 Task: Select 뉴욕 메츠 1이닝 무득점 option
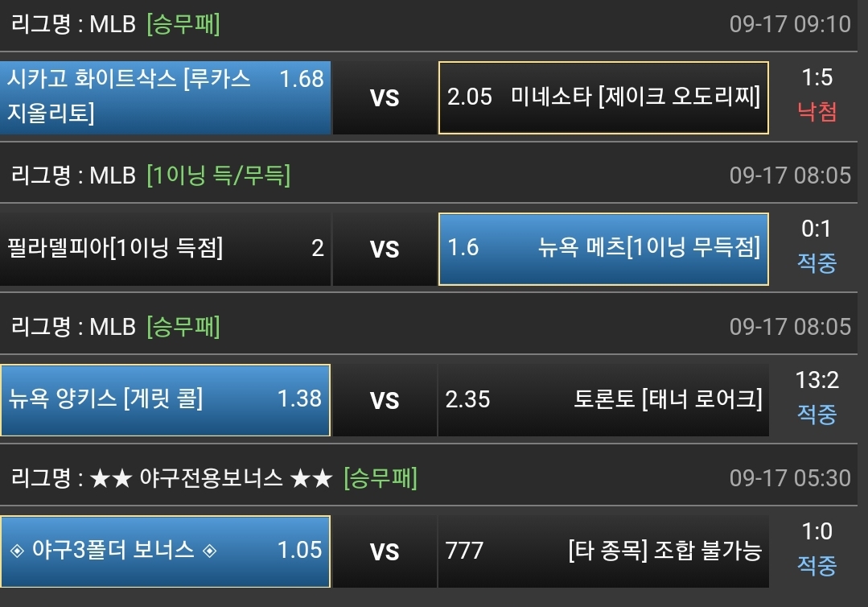click(603, 248)
